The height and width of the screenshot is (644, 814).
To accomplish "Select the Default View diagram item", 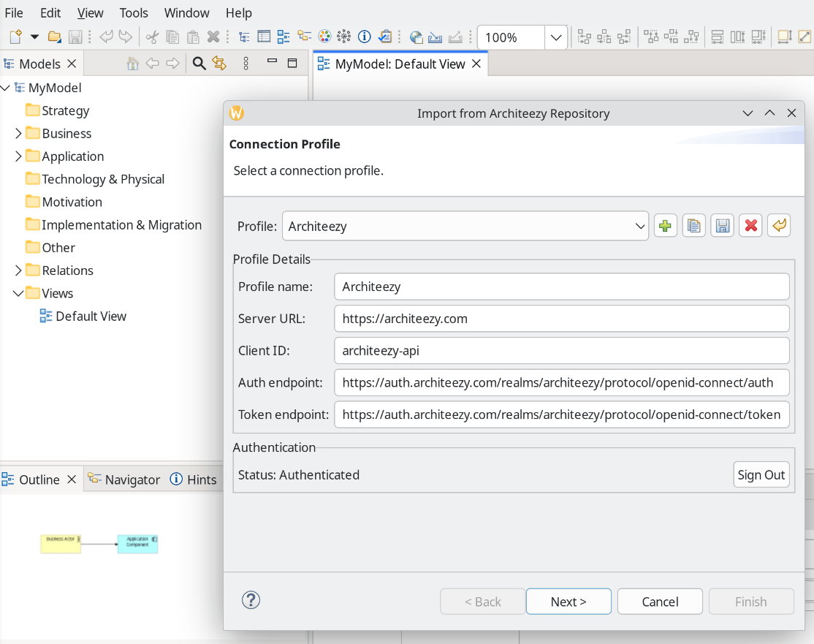I will coord(91,317).
